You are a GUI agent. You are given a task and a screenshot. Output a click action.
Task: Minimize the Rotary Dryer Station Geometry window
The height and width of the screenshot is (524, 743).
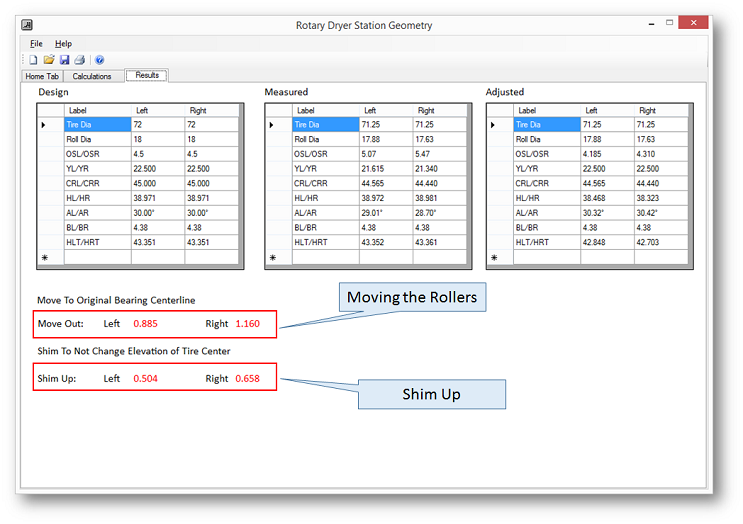[x=652, y=23]
